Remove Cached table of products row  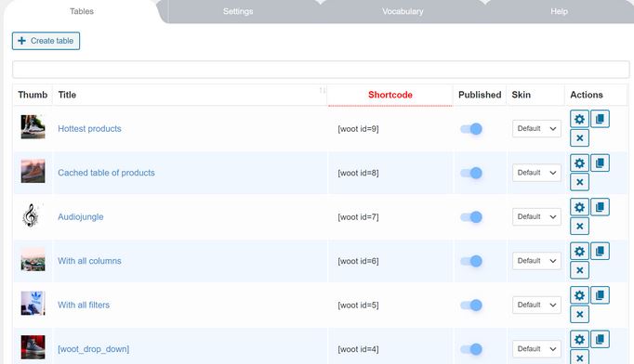(x=579, y=182)
